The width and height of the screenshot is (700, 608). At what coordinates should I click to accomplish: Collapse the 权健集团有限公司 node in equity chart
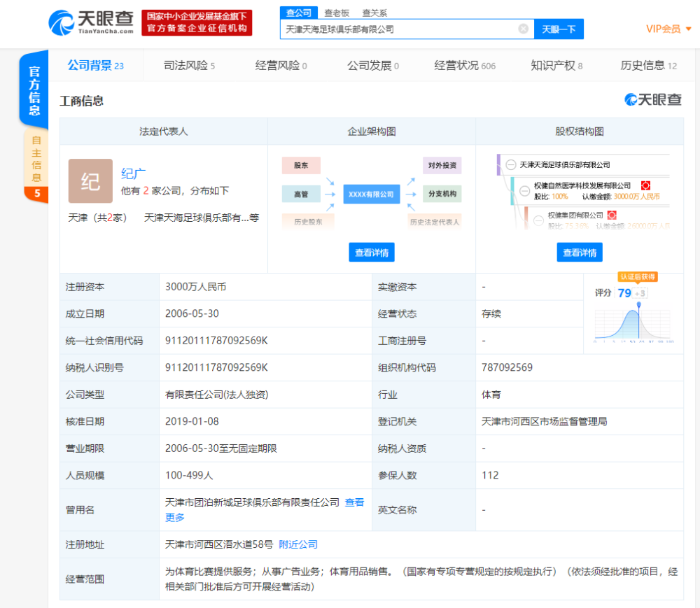point(538,220)
